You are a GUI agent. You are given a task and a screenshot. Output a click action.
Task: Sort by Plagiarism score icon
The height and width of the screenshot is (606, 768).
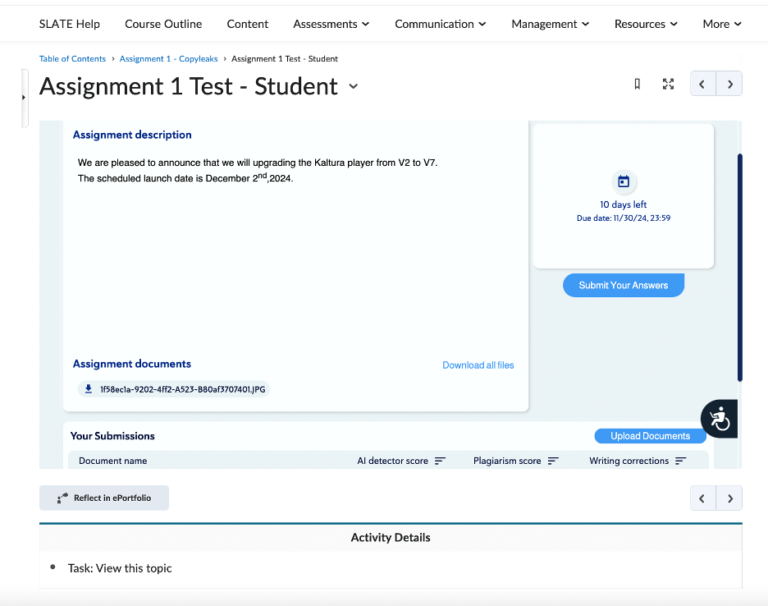[553, 461]
